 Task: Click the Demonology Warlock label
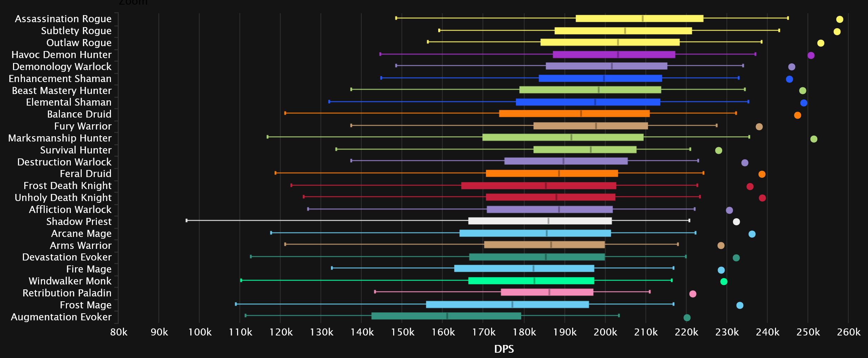pos(62,67)
